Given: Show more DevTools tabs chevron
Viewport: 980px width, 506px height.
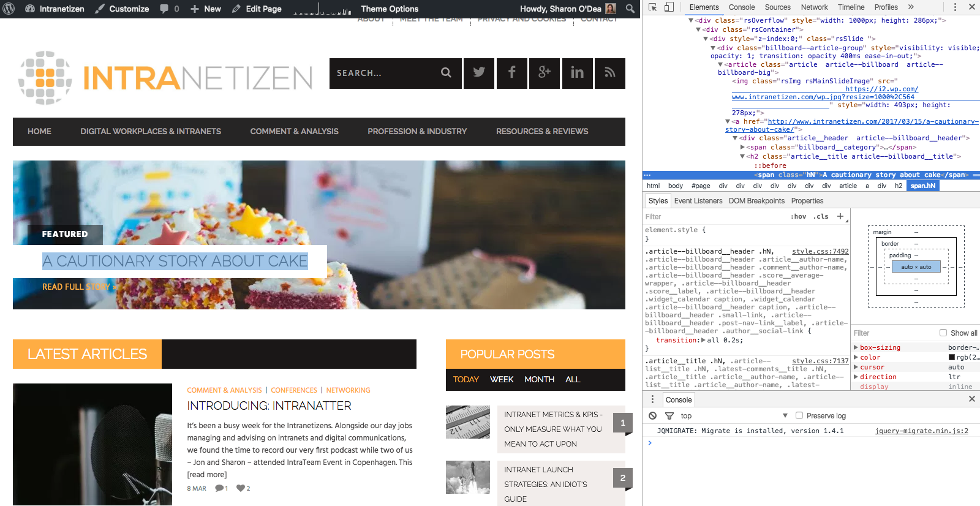Looking at the screenshot, I should click(911, 7).
